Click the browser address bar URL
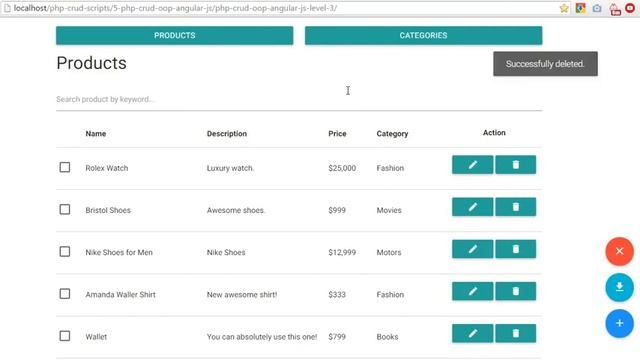This screenshot has height=360, width=640. tap(176, 8)
